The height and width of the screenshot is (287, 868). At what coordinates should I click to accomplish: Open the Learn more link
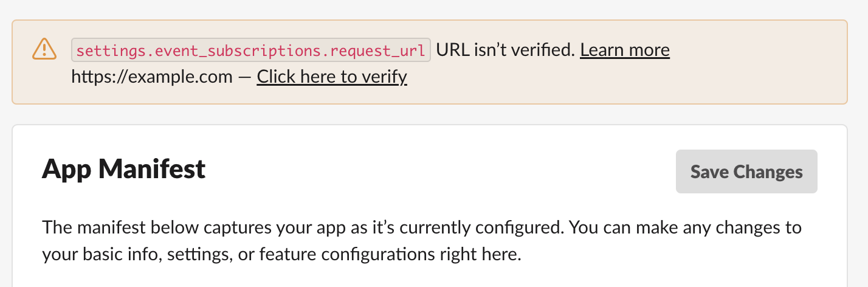624,50
